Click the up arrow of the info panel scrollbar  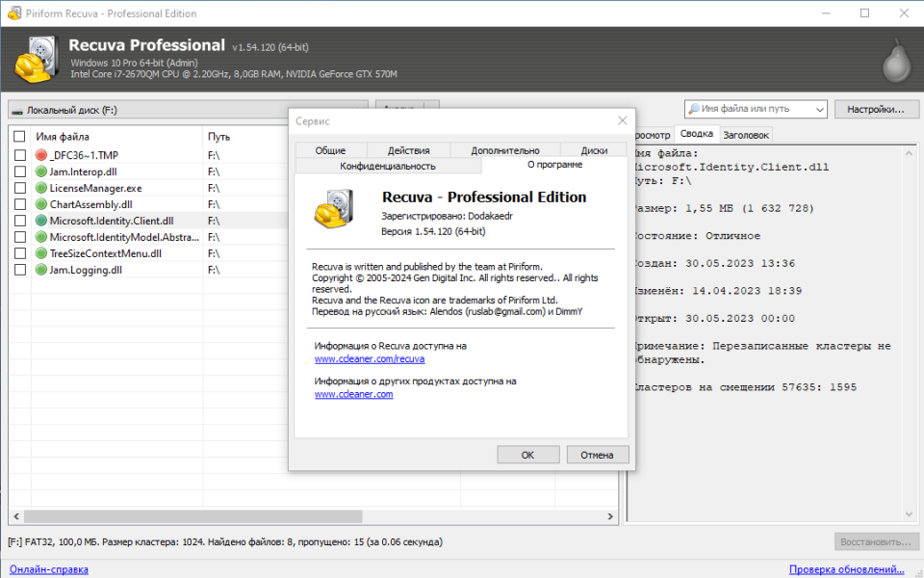point(909,153)
